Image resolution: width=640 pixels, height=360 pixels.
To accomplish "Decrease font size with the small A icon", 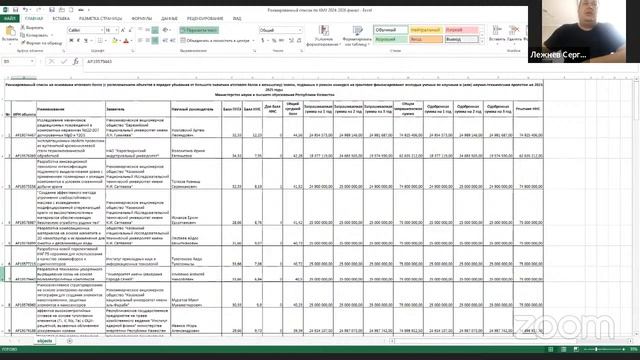I will click(x=130, y=30).
